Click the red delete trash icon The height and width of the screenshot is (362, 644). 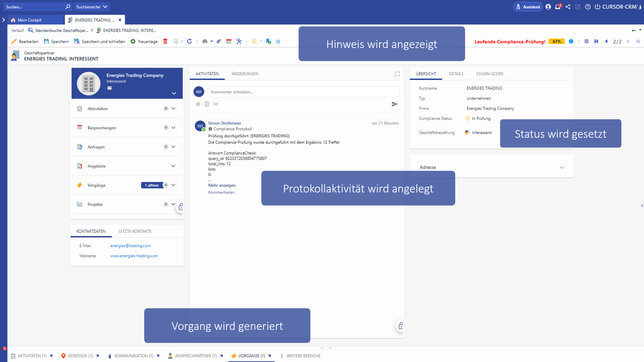[x=165, y=41]
